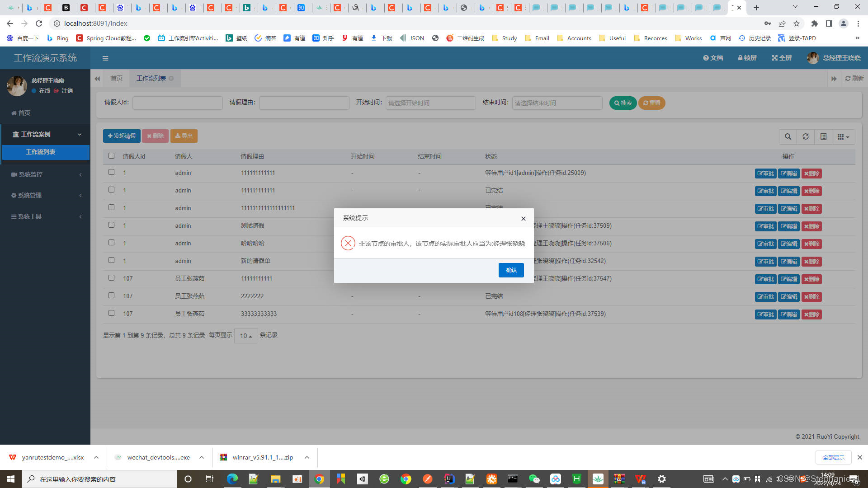
Task: Click the green 搜索 button
Action: [x=623, y=103]
